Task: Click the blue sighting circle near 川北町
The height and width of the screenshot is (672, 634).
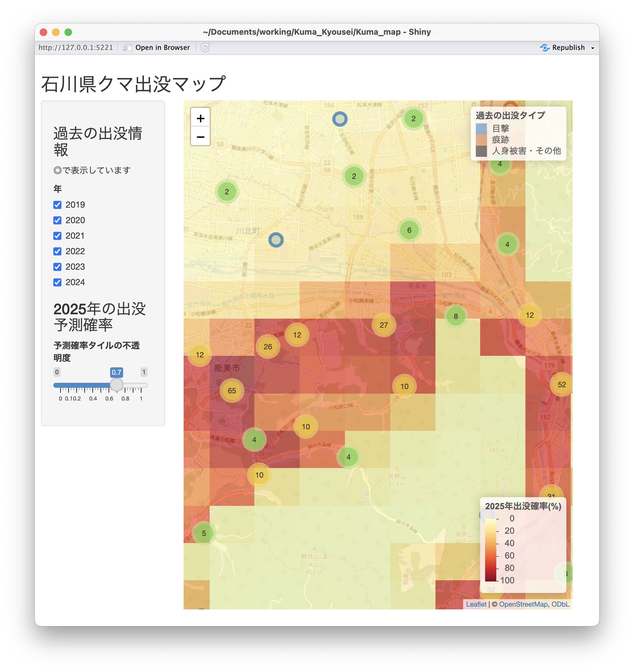Action: 276,240
